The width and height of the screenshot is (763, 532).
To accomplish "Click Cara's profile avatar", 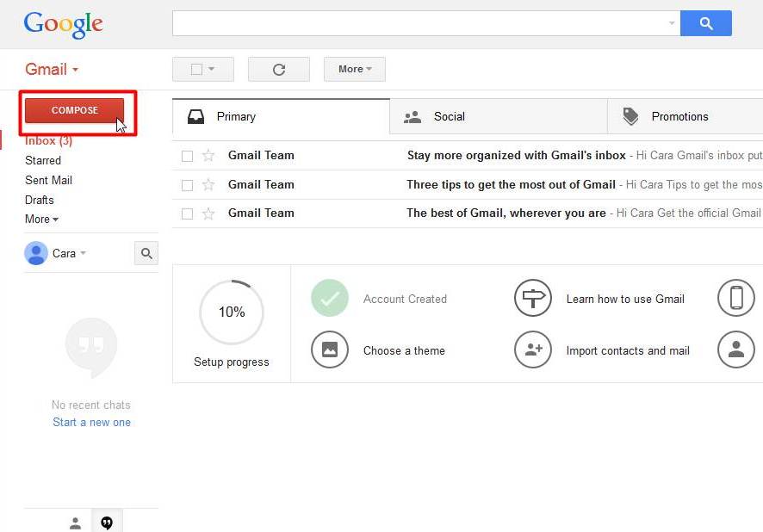I will pos(36,253).
